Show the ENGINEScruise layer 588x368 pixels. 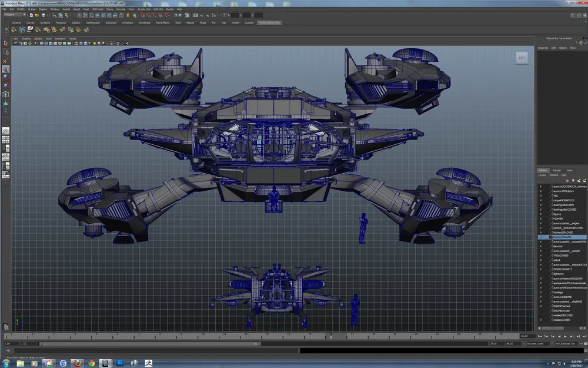[540, 310]
